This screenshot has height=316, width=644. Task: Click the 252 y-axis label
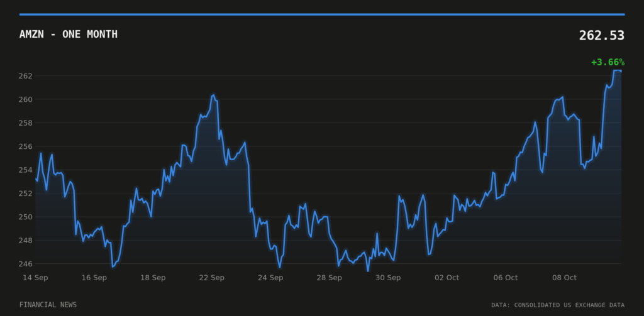click(x=25, y=193)
